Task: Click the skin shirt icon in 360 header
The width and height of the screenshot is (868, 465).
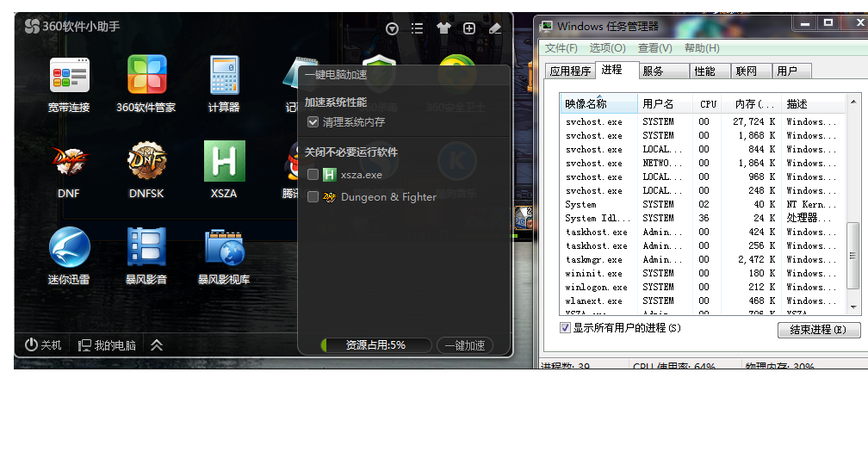Action: [x=443, y=28]
